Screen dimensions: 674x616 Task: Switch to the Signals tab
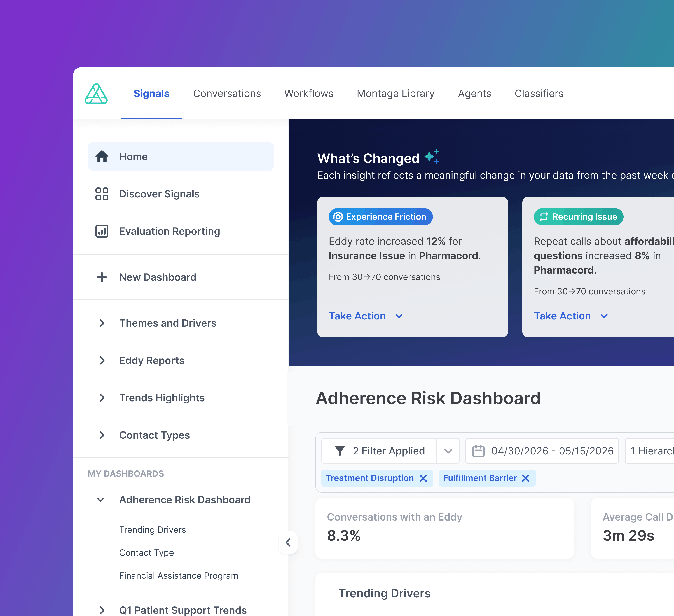pos(151,93)
